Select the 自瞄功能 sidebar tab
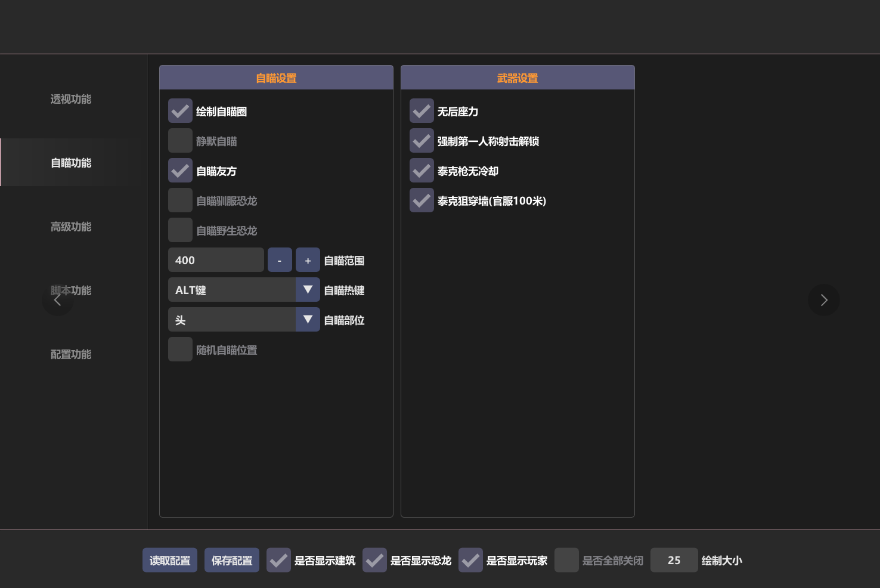The image size is (880, 588). (x=71, y=163)
